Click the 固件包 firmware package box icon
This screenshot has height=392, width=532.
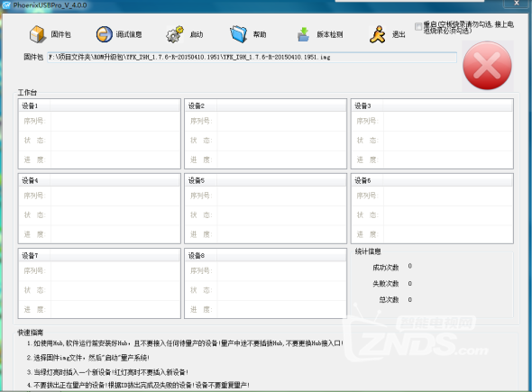[37, 34]
